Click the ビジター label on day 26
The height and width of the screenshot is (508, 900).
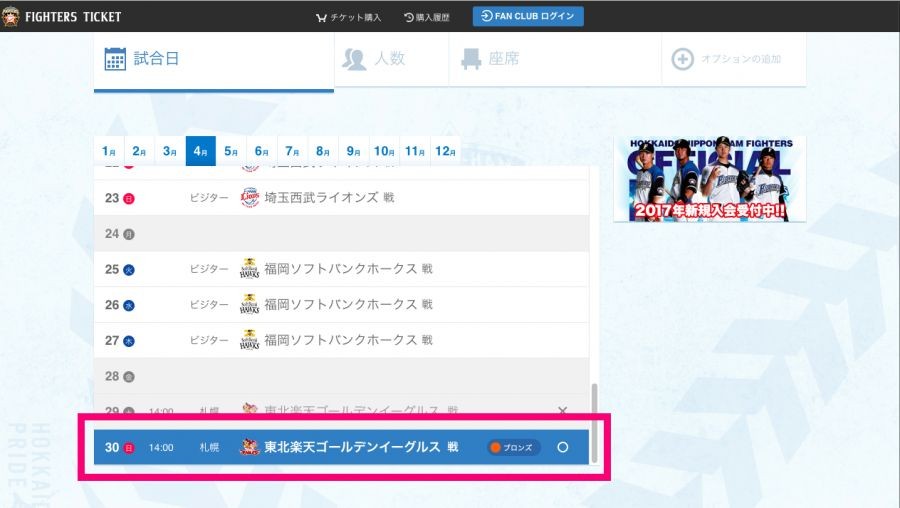coord(209,304)
